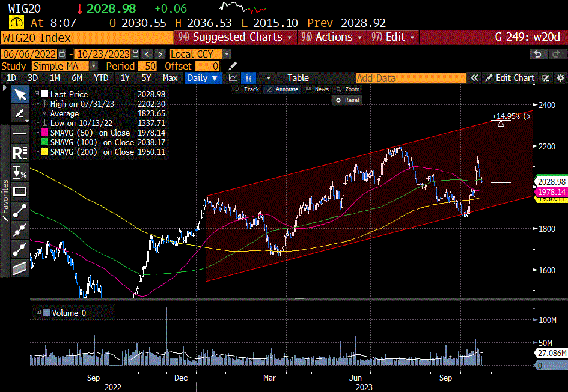Open chart type dropdown arrow
Screen dimensions: 568x392
point(269,78)
